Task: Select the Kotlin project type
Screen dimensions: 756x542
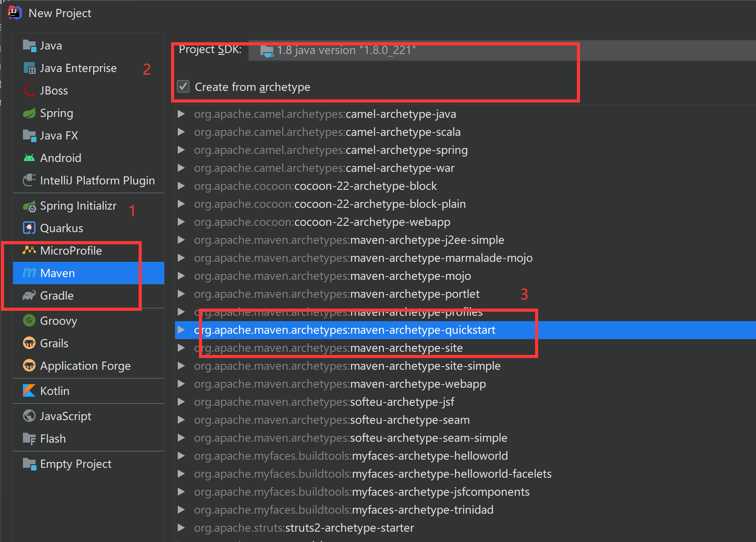Action: pyautogui.click(x=89, y=391)
